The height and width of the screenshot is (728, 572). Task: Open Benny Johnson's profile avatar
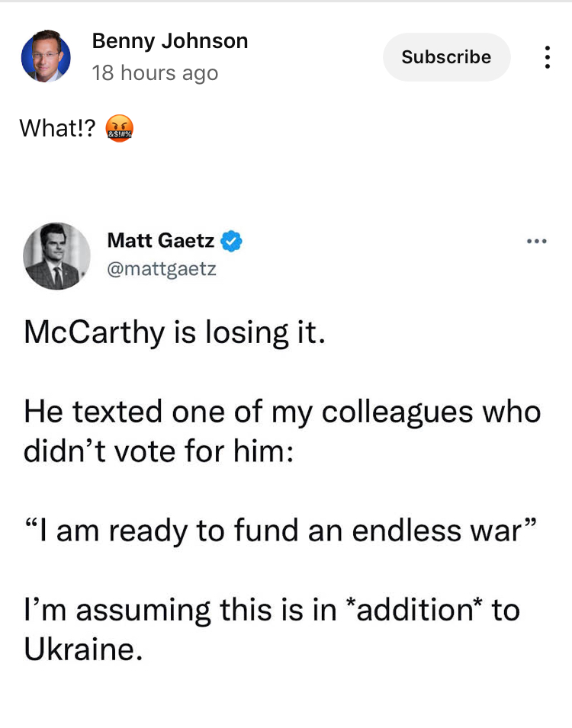pos(46,57)
